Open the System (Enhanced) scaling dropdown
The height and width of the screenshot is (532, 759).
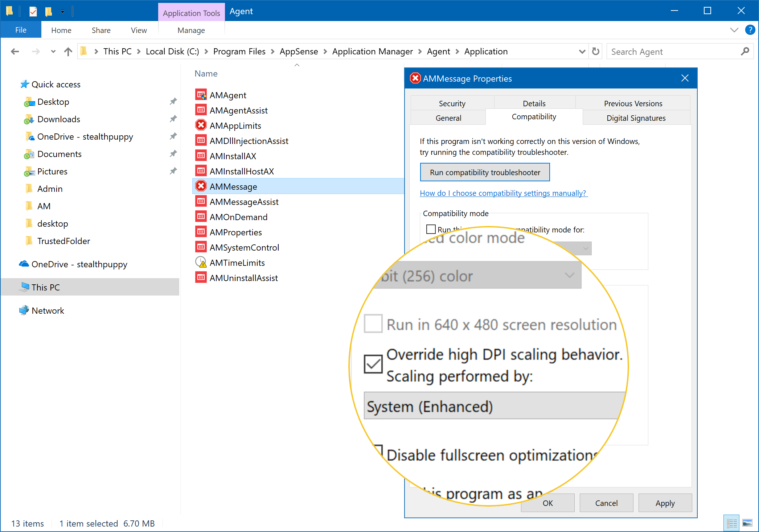click(x=495, y=405)
